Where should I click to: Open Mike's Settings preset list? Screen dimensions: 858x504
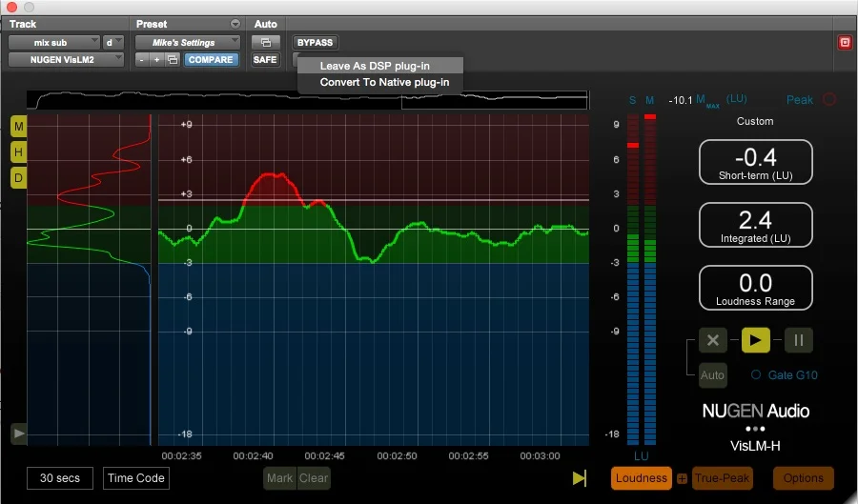point(188,43)
